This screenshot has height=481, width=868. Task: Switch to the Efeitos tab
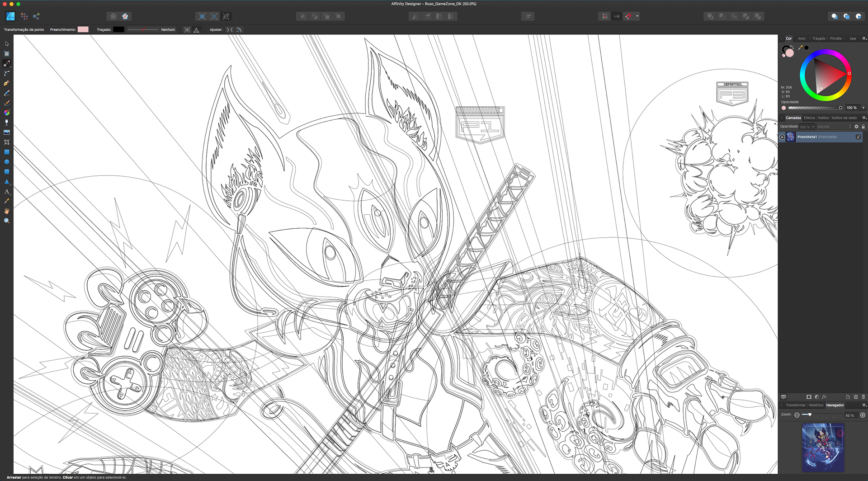(x=809, y=118)
